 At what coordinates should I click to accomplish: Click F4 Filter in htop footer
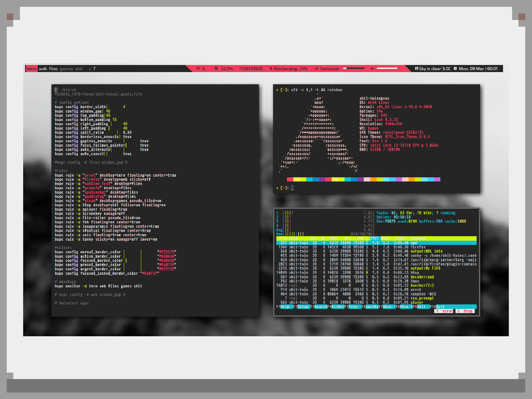(336, 307)
